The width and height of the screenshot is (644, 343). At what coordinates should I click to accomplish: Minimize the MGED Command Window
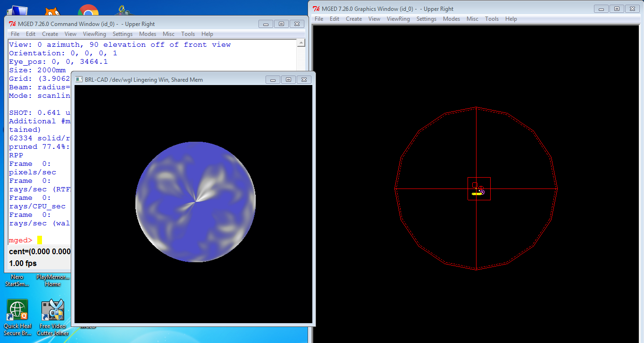pyautogui.click(x=266, y=24)
